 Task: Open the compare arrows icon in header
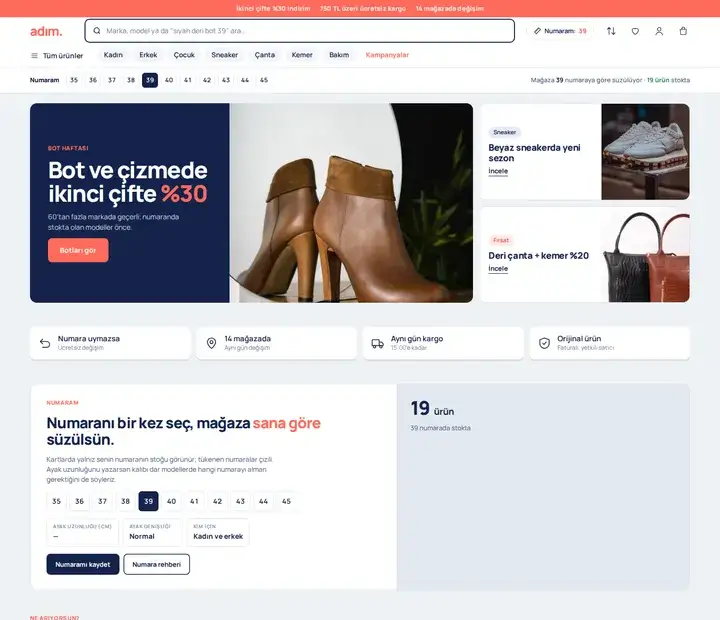pos(611,31)
